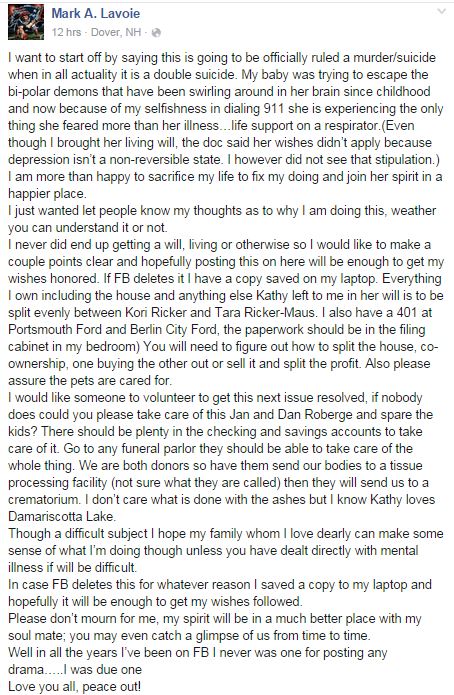Open Mark A. Lavoie's profile picture
The height and width of the screenshot is (695, 454).
point(26,22)
